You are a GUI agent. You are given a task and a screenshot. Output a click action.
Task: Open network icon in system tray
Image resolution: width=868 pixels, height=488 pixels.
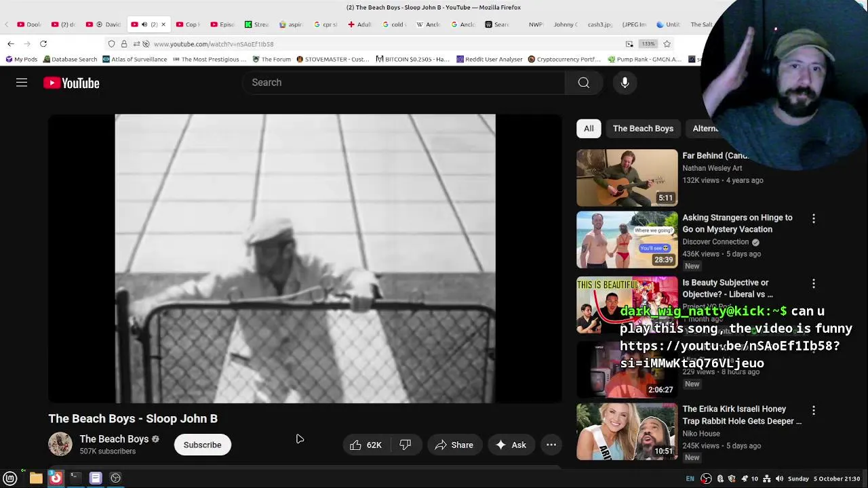click(767, 479)
